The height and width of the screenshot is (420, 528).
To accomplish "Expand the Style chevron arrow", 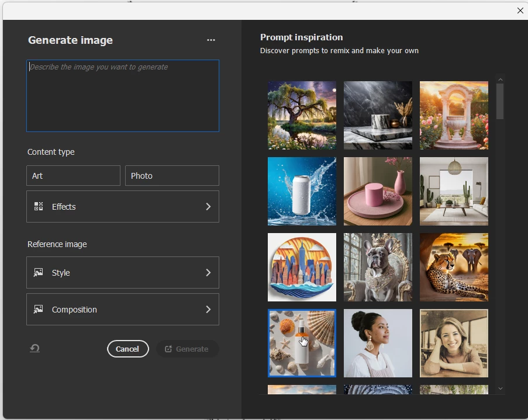I will (208, 273).
